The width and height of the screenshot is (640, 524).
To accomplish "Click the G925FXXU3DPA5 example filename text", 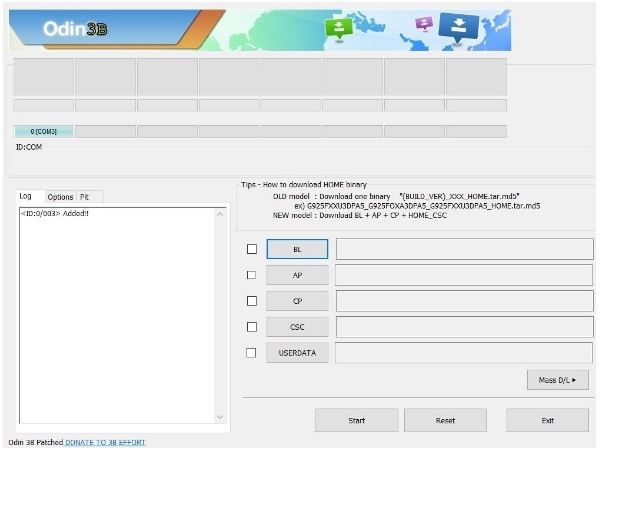I will tap(423, 206).
